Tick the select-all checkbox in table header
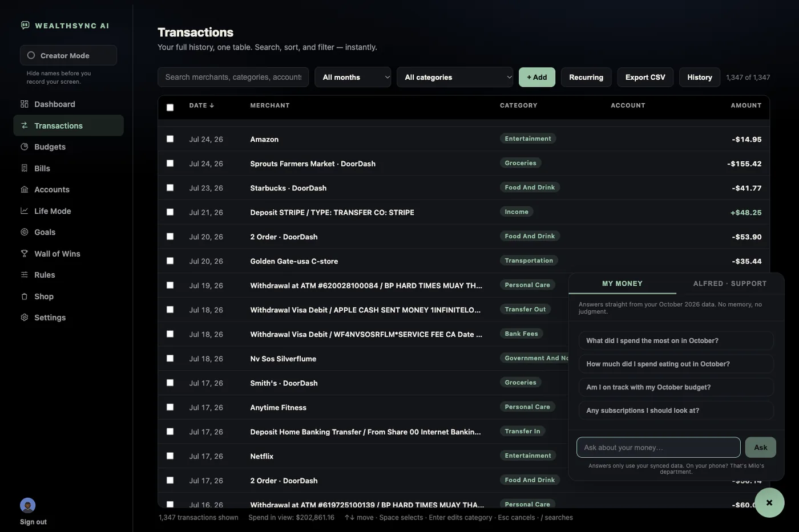799x532 pixels. coord(170,107)
